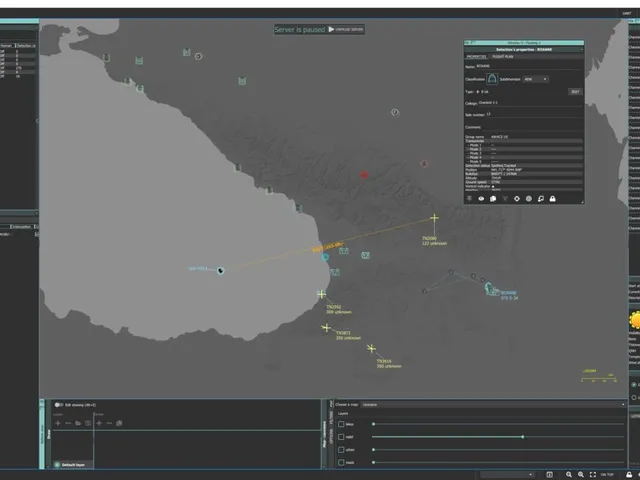Viewport: 640px width, 480px height.
Task: Click the Callsign input field
Action: pos(530,103)
